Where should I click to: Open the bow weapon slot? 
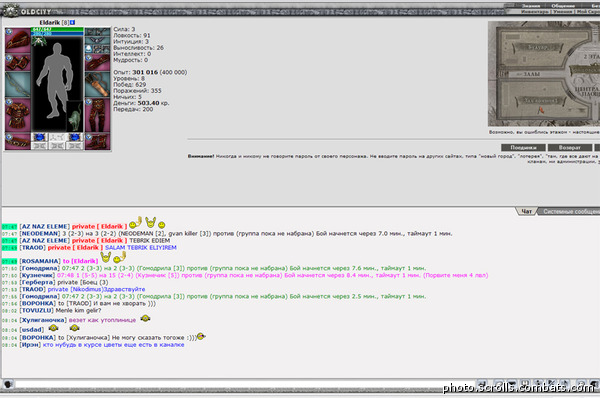[x=18, y=85]
